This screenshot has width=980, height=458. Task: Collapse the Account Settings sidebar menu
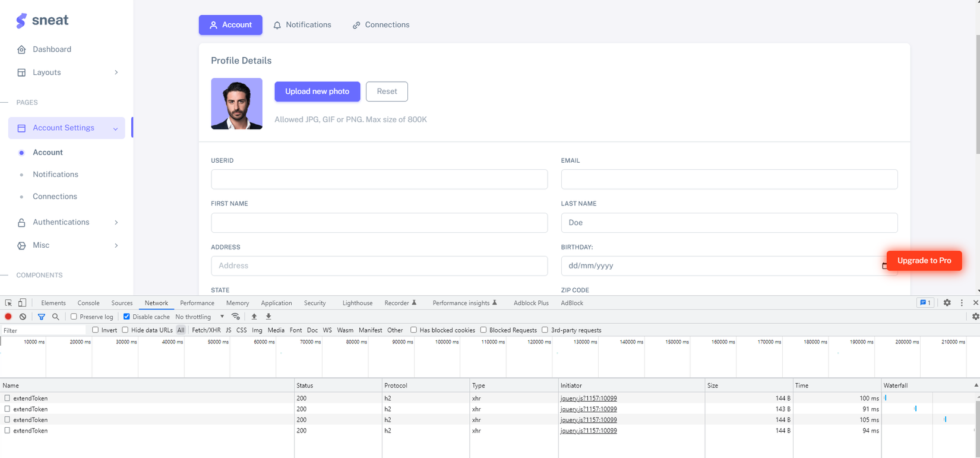pos(67,128)
